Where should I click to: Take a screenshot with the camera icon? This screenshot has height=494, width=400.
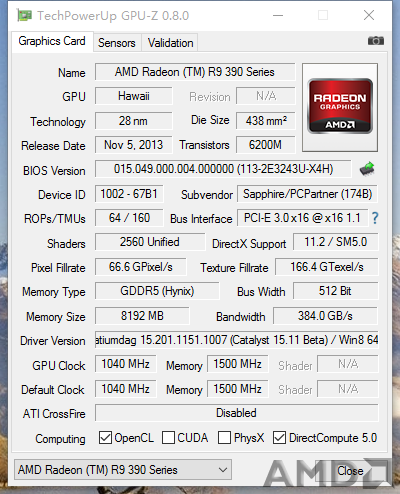tap(376, 41)
